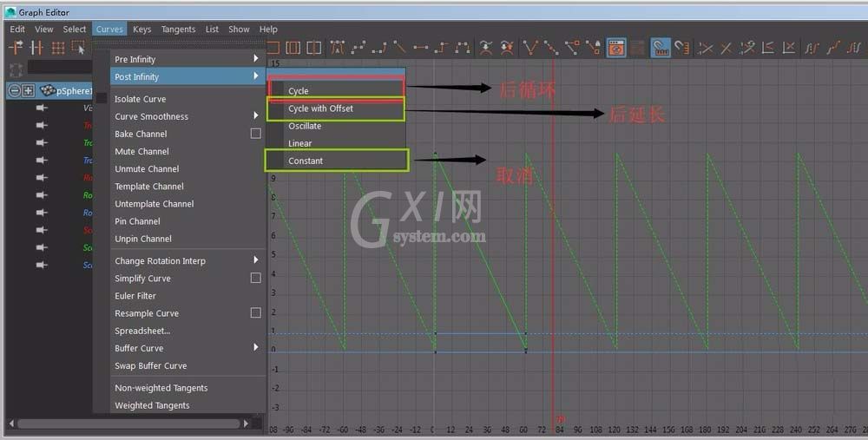Click the Center Current Time icon
Screen dimensions: 868x440
click(314, 48)
